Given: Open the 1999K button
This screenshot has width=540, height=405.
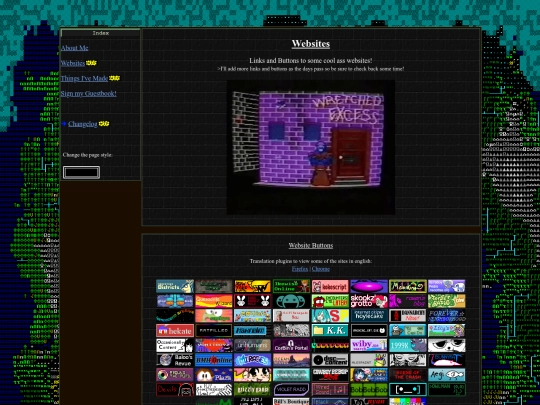Looking at the screenshot, I should click(x=408, y=345).
